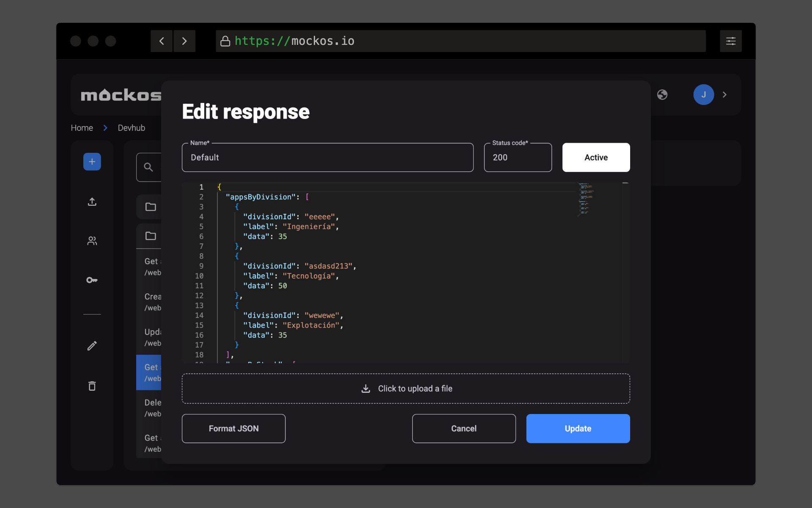Click the Format JSON button
812x508 pixels.
pyautogui.click(x=233, y=428)
